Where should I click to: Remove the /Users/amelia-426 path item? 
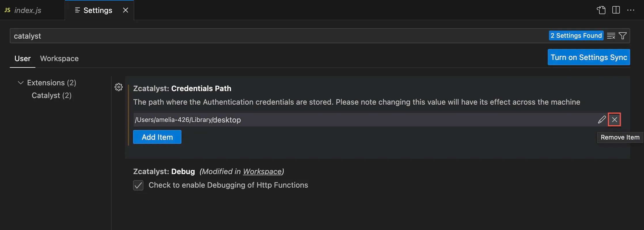[x=614, y=120]
